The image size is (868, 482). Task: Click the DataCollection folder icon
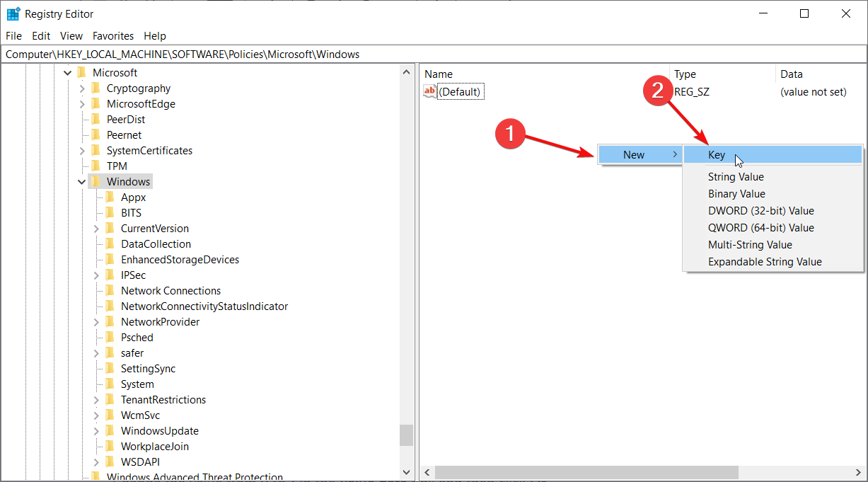[x=110, y=244]
